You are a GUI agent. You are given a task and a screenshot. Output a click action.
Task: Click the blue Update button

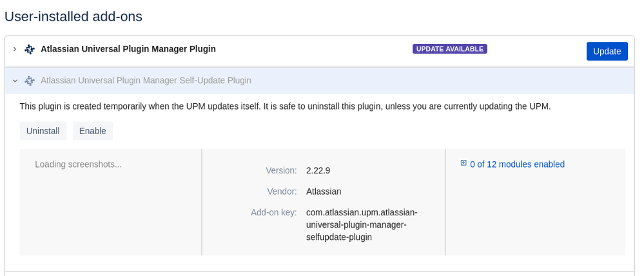click(607, 52)
